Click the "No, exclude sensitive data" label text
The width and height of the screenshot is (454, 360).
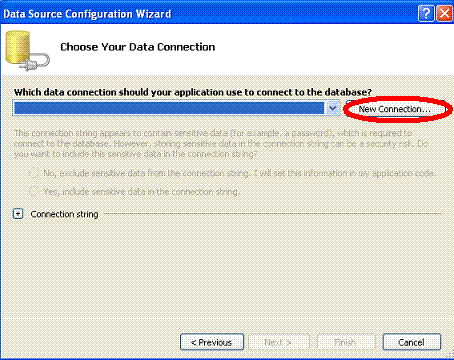point(239,173)
